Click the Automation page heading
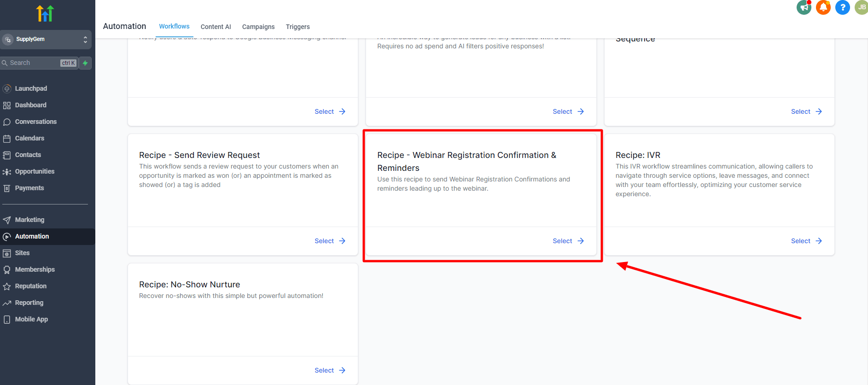868x385 pixels. point(124,26)
